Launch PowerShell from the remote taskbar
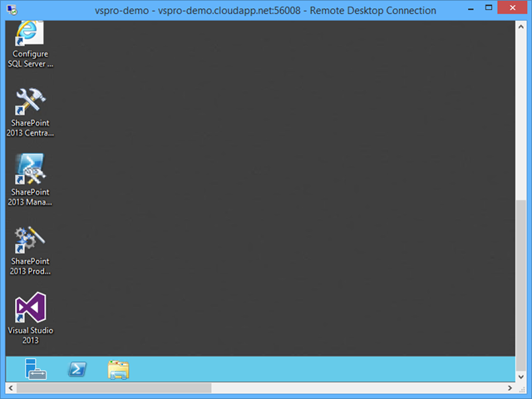This screenshot has height=399, width=532. [x=78, y=369]
